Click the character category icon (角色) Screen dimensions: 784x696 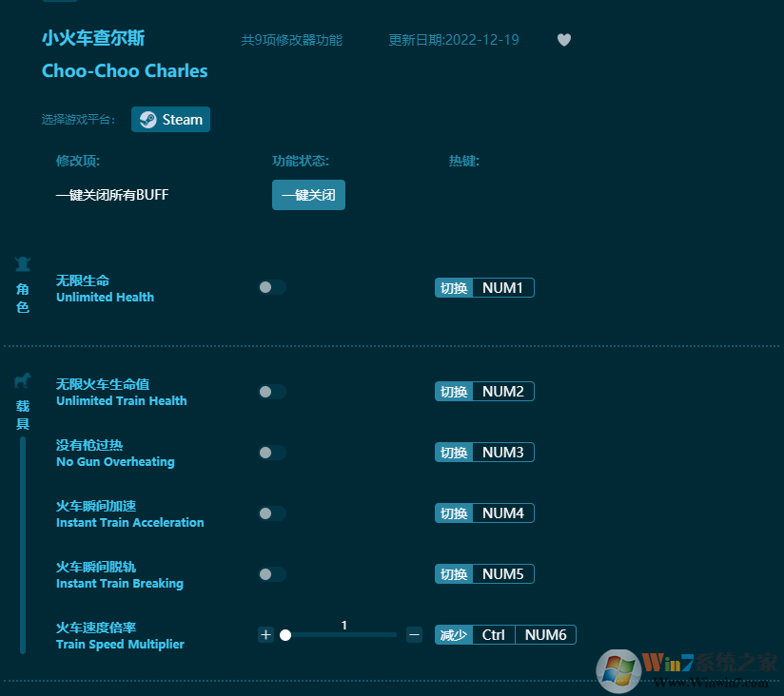23,264
